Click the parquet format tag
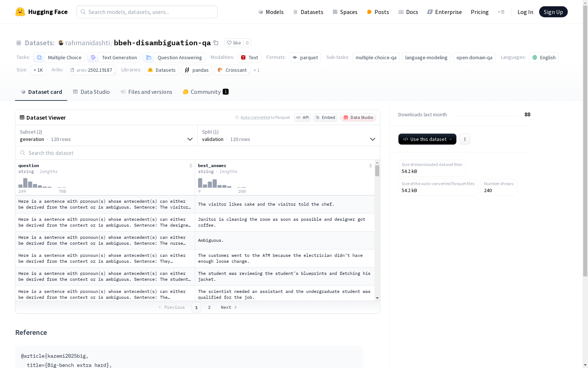This screenshot has width=588, height=368. (x=305, y=57)
